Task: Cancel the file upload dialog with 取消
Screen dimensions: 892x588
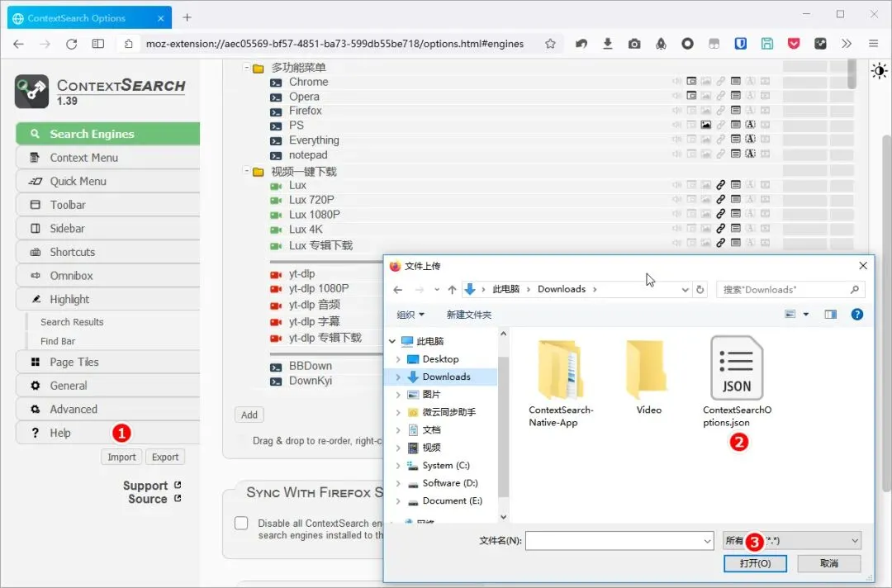Action: pyautogui.click(x=829, y=563)
